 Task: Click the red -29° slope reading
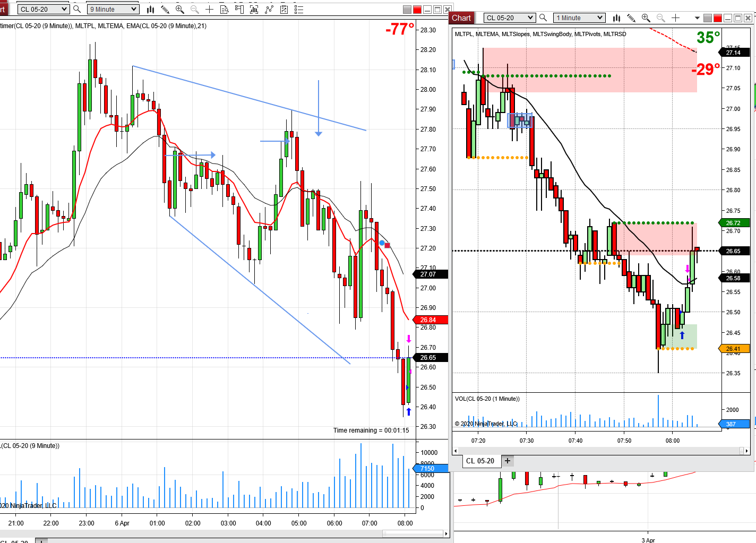tap(706, 70)
